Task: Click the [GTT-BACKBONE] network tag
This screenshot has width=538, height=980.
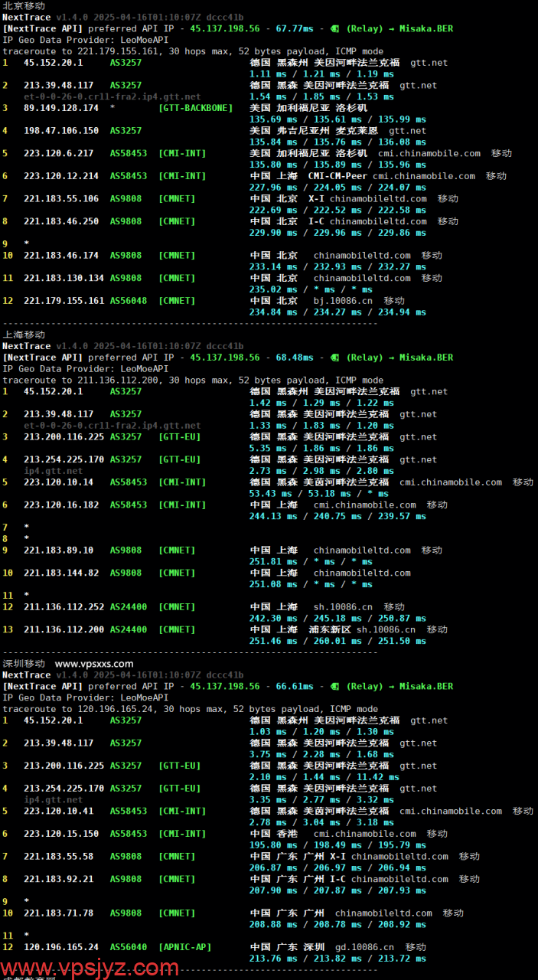Action: [196, 108]
